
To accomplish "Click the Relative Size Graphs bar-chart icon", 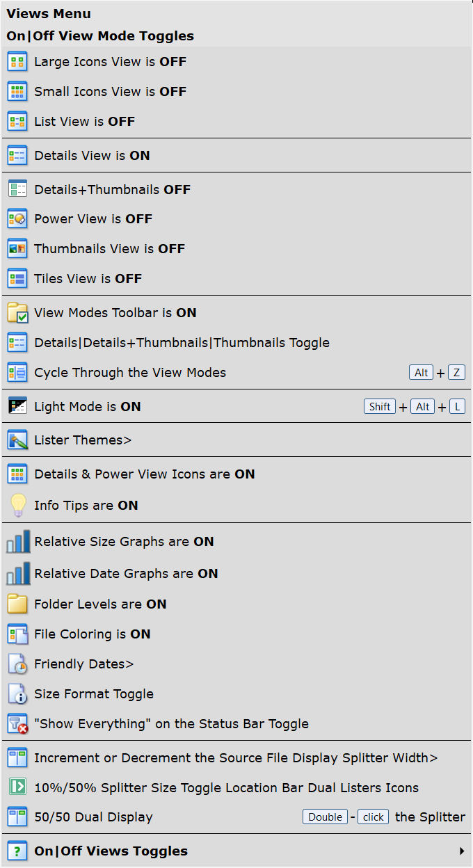I will coord(17,541).
